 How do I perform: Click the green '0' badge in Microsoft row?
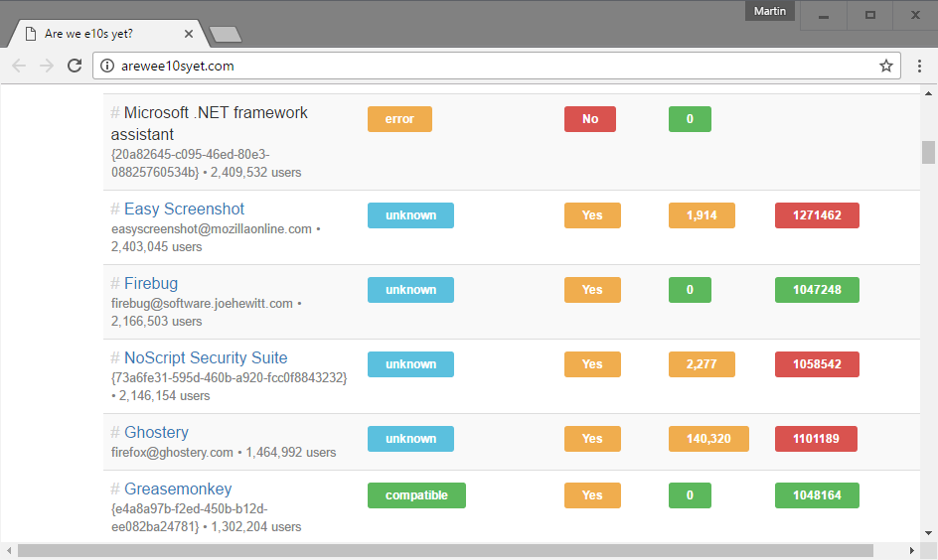pyautogui.click(x=690, y=119)
